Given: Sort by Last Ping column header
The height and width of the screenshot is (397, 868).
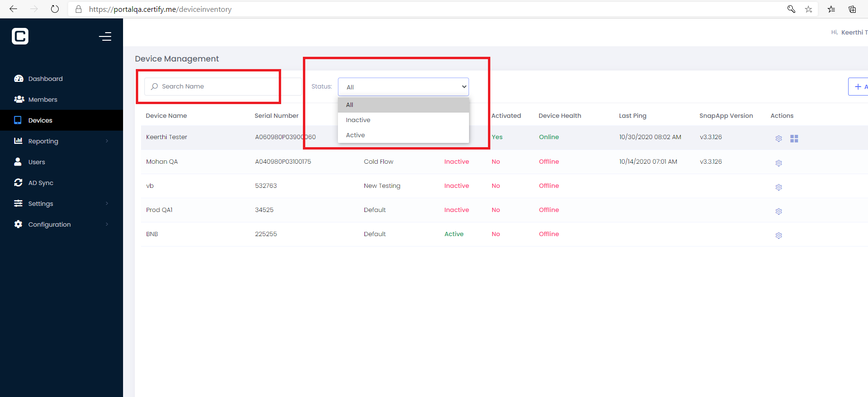Looking at the screenshot, I should 632,115.
